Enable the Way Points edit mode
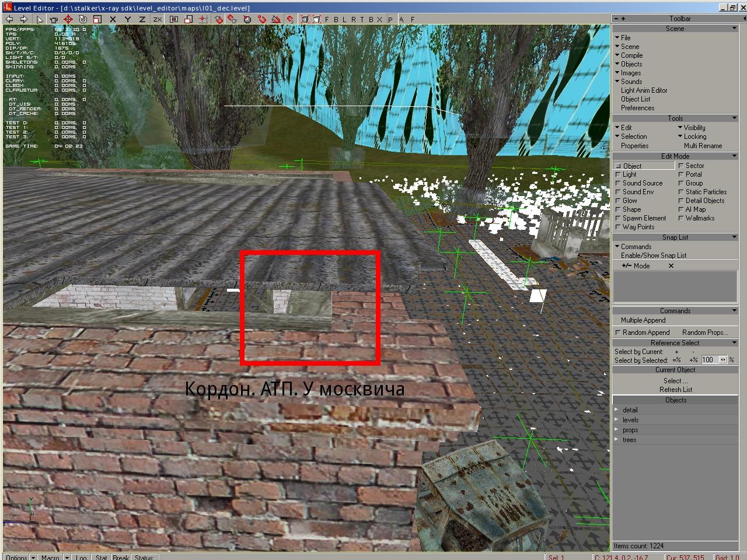The width and height of the screenshot is (747, 560). click(x=635, y=227)
